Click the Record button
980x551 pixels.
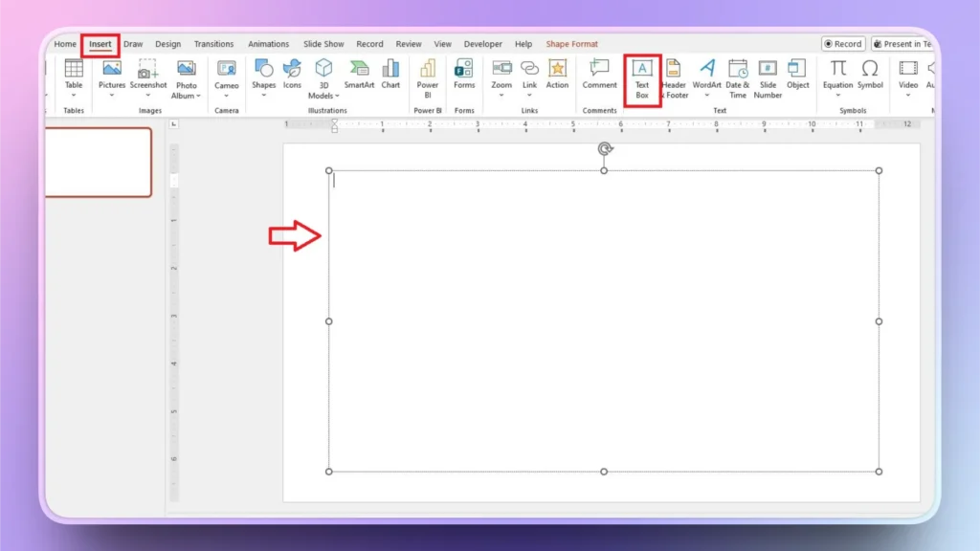click(x=842, y=43)
